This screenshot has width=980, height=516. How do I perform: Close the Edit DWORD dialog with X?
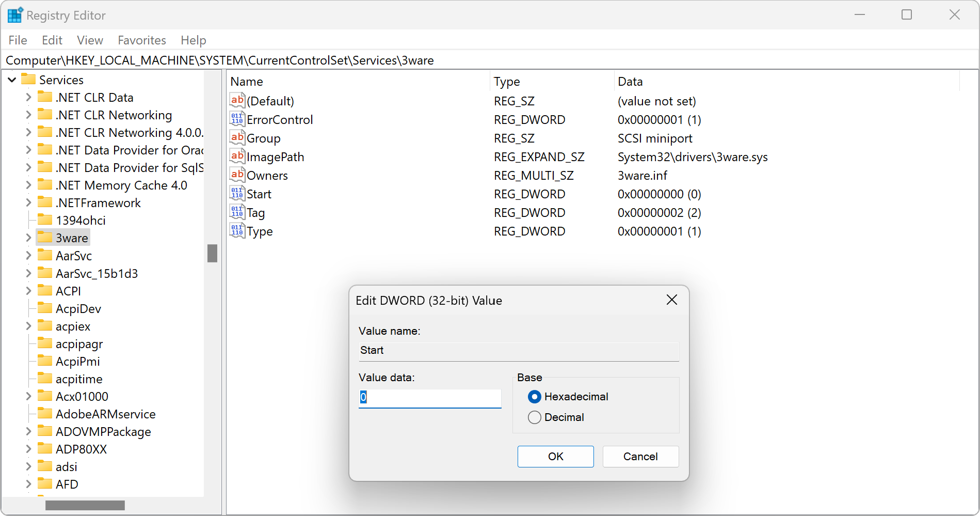[671, 300]
